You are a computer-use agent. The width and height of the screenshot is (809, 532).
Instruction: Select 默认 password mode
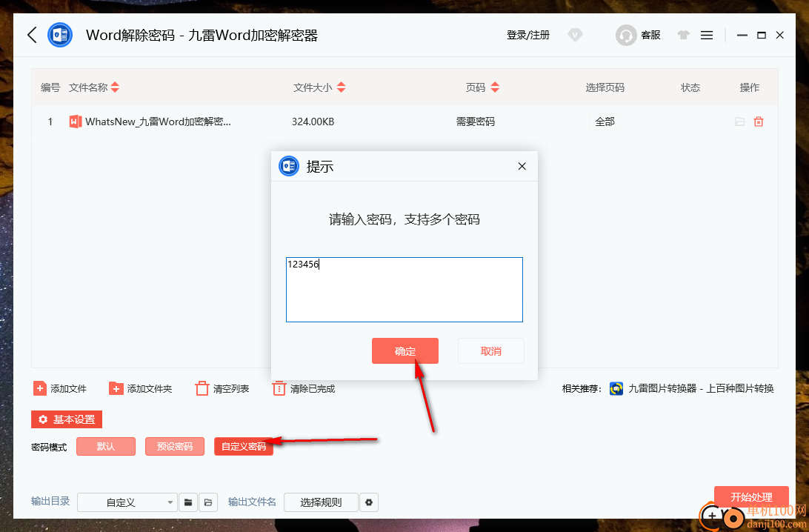(106, 446)
